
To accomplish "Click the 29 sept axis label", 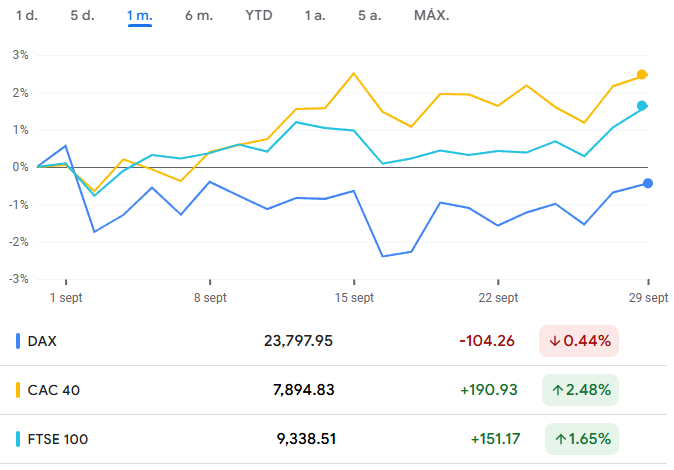I will coord(648,298).
